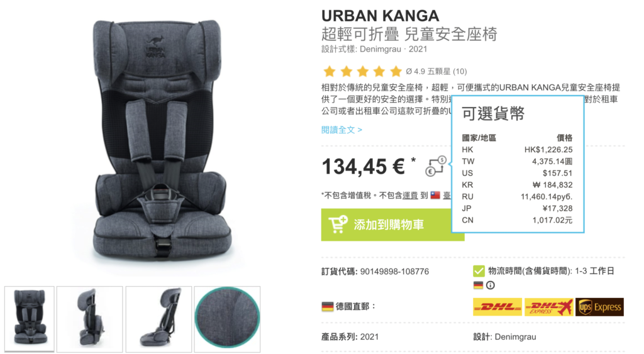Click the DHL Express logo

point(548,307)
